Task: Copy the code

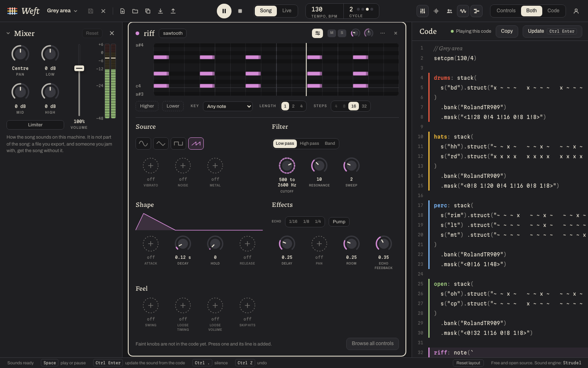Action: coord(507,31)
